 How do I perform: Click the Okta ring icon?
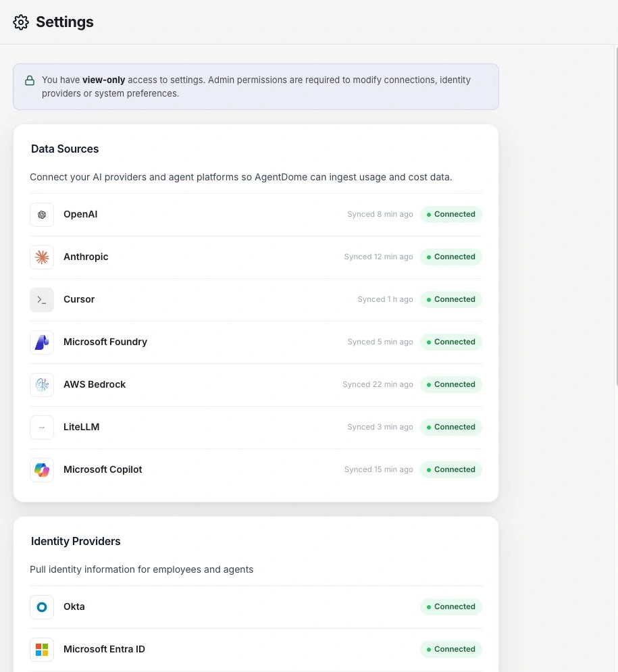(x=42, y=607)
